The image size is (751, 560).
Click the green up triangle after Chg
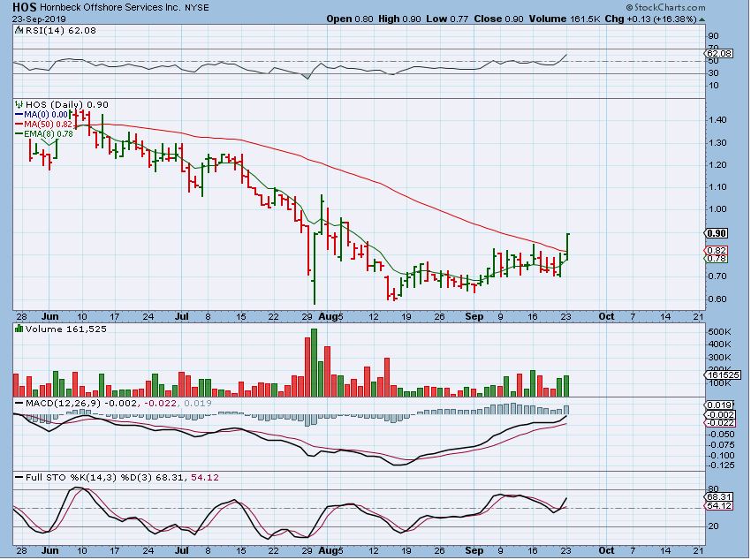coord(702,19)
